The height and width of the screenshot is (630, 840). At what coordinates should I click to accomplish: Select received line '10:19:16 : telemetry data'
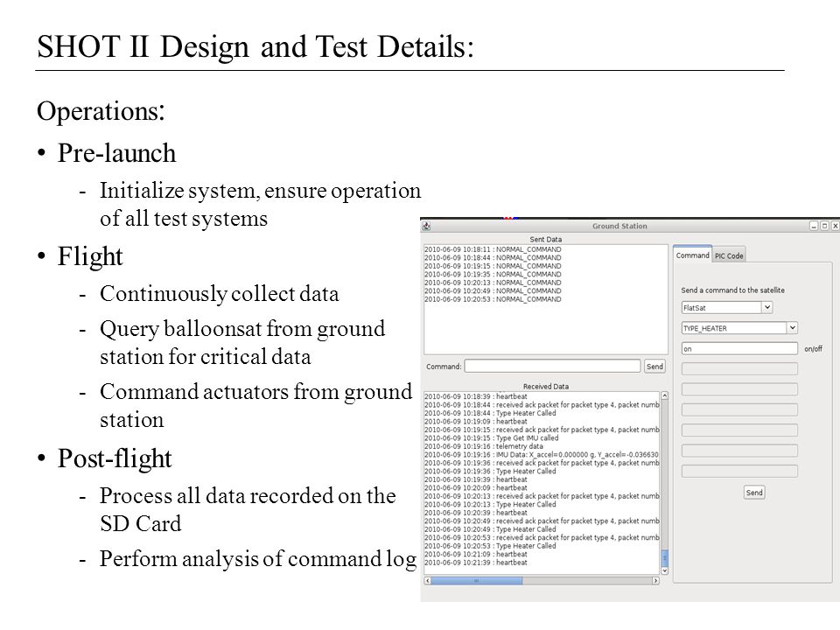point(484,446)
